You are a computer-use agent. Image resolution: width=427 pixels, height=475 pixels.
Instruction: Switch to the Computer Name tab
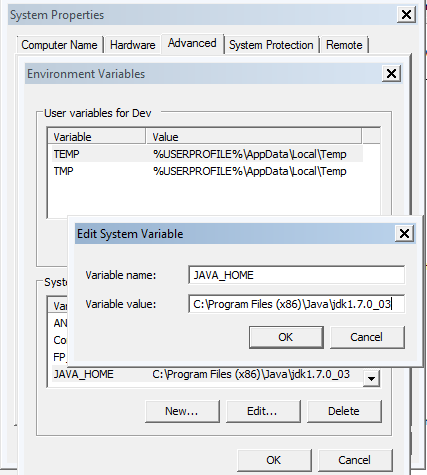(59, 45)
